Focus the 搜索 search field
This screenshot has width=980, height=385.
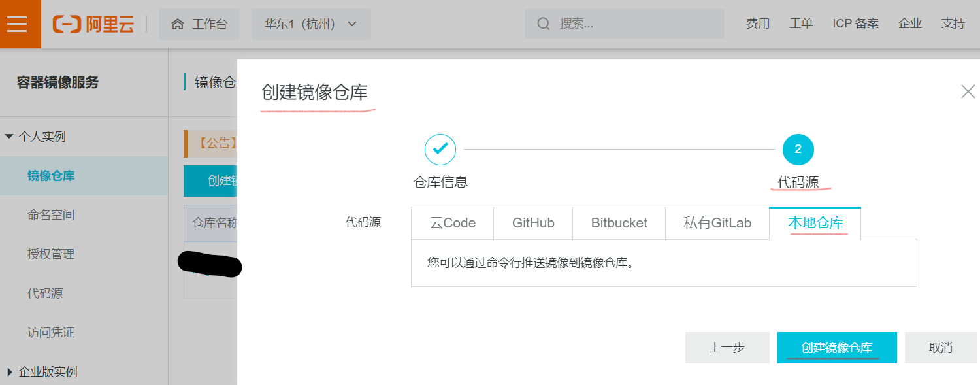(624, 24)
